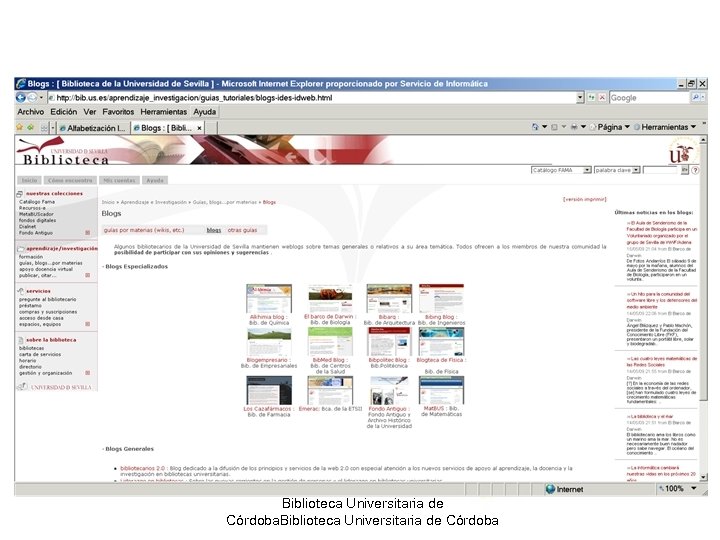The width and height of the screenshot is (720, 540).
Task: Click red square icon beside espacios, equipos
Action: click(x=88, y=324)
